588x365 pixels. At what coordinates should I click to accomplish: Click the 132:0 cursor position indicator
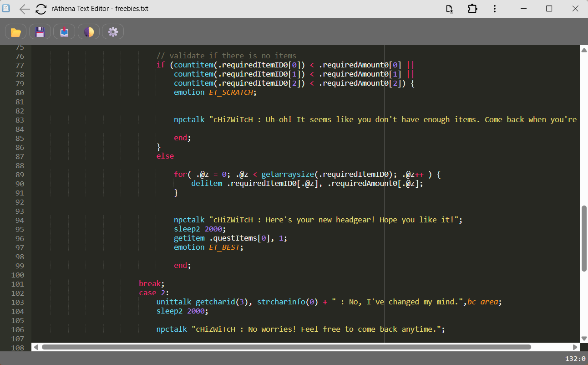click(x=575, y=359)
